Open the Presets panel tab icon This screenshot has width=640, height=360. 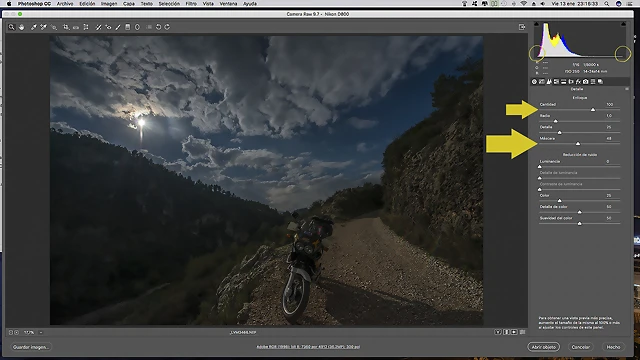click(593, 82)
